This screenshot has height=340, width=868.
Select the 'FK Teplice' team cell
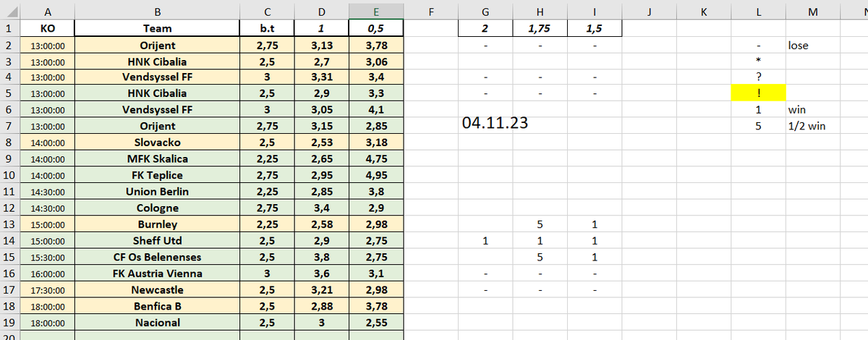click(x=157, y=175)
